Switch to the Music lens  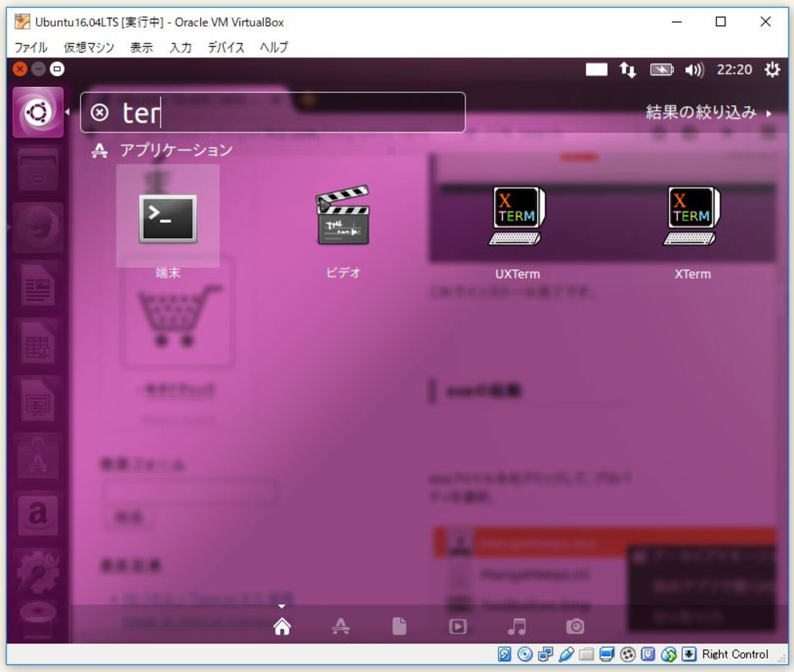517,627
